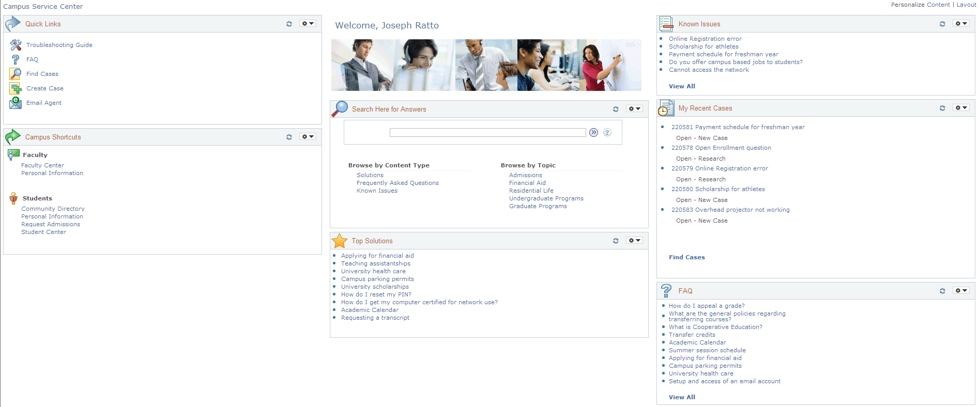Open Student Center link
The width and height of the screenshot is (980, 407).
(43, 232)
